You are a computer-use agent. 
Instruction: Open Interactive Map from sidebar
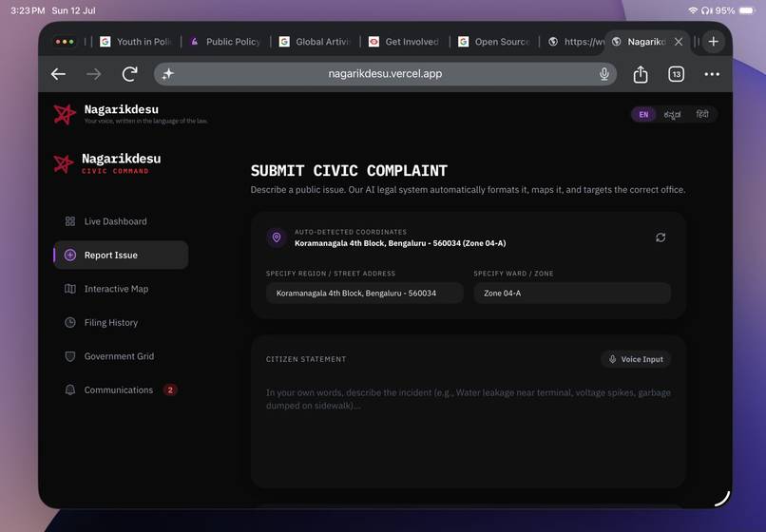[121, 289]
